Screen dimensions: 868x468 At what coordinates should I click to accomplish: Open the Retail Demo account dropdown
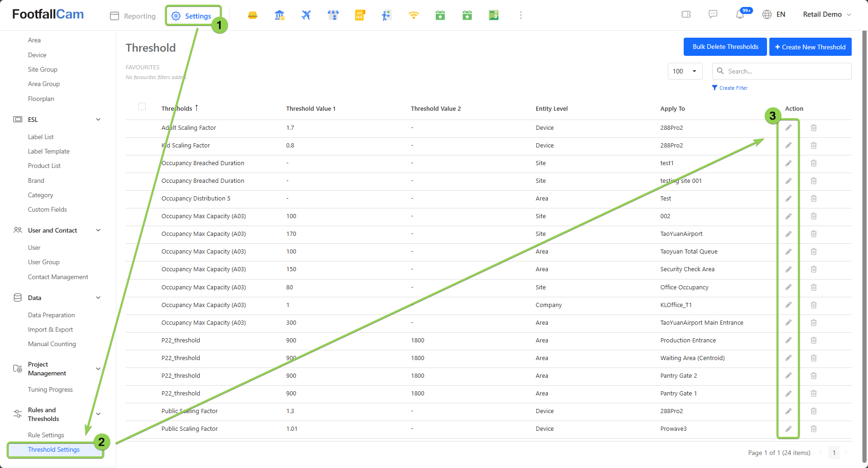click(x=827, y=14)
